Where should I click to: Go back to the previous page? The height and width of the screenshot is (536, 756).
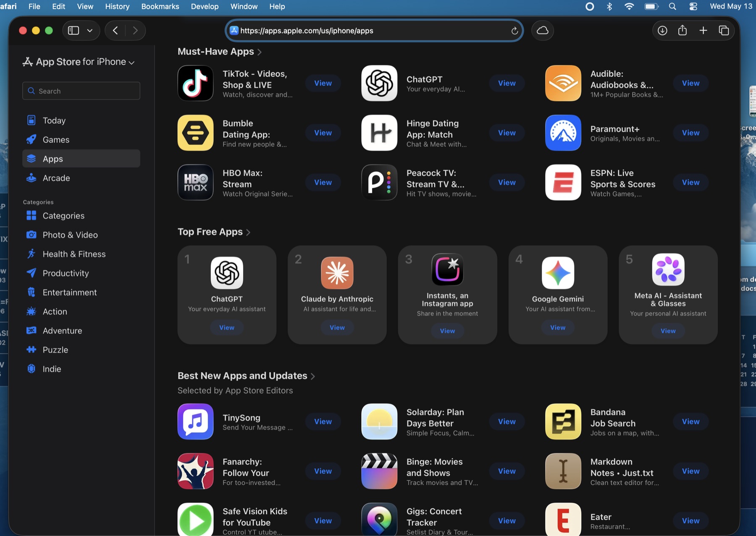click(x=115, y=31)
